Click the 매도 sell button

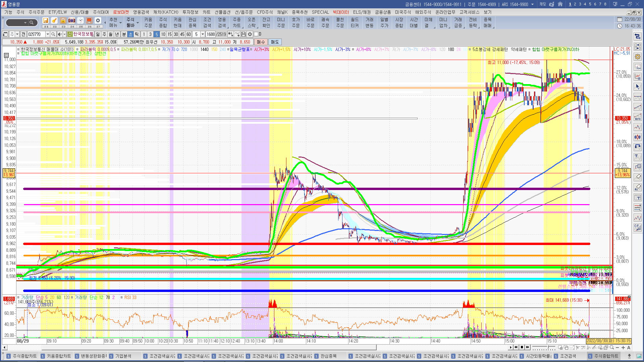click(275, 42)
